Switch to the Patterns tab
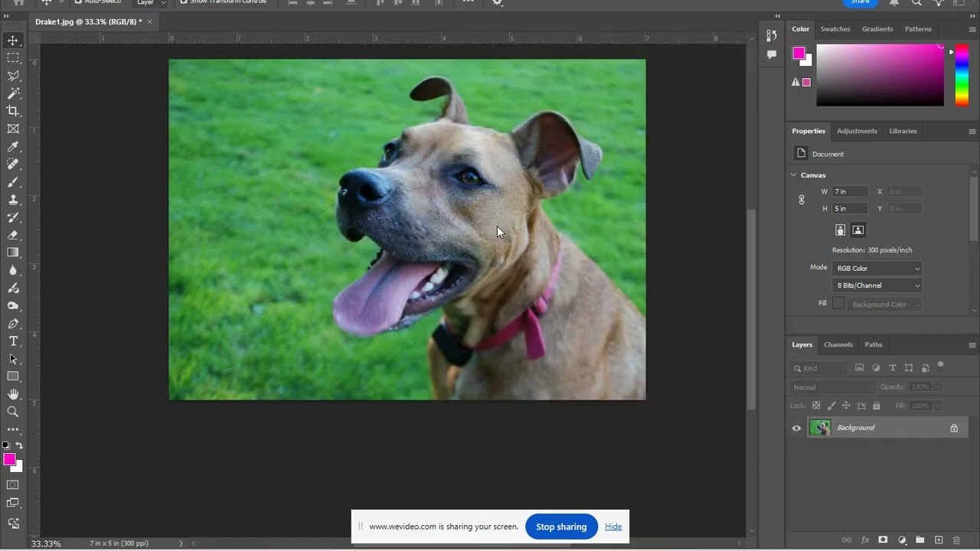 click(918, 29)
